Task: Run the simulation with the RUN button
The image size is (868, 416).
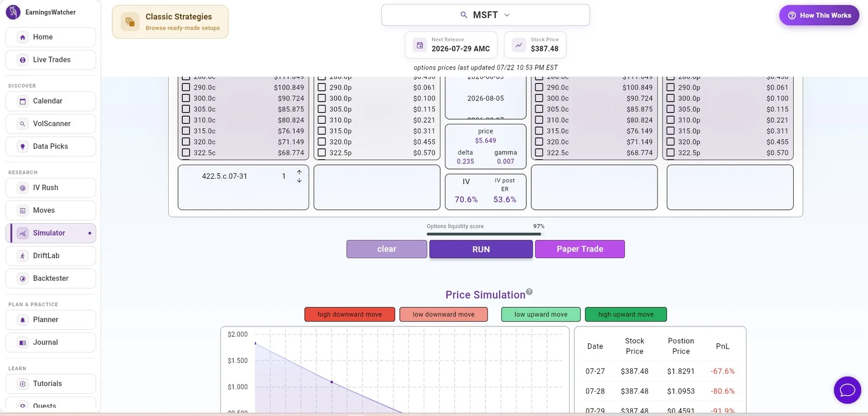Action: 481,249
